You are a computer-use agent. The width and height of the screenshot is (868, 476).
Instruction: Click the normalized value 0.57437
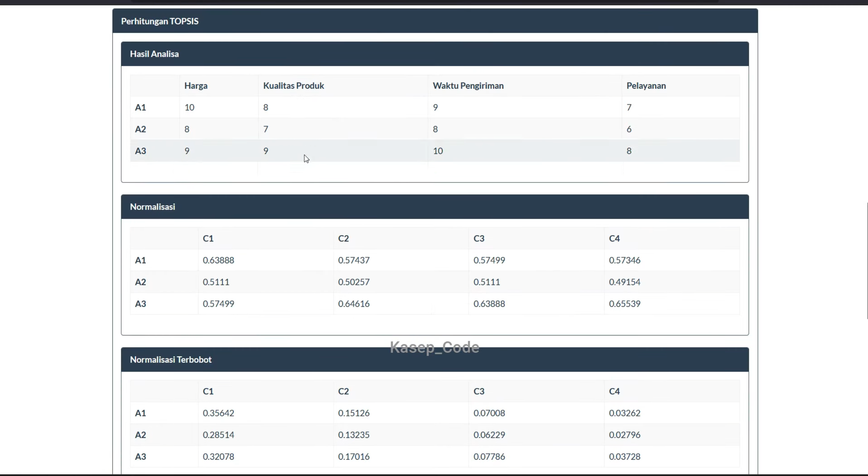[354, 260]
